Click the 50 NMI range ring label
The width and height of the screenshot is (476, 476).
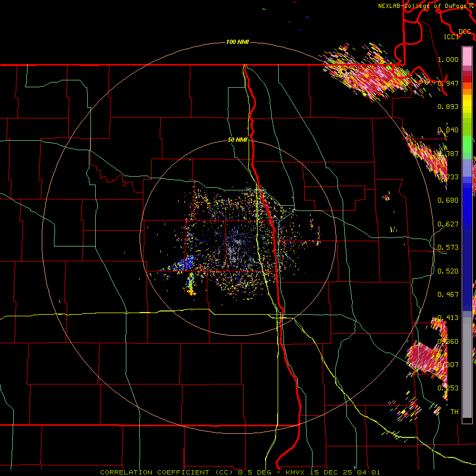[x=237, y=140]
